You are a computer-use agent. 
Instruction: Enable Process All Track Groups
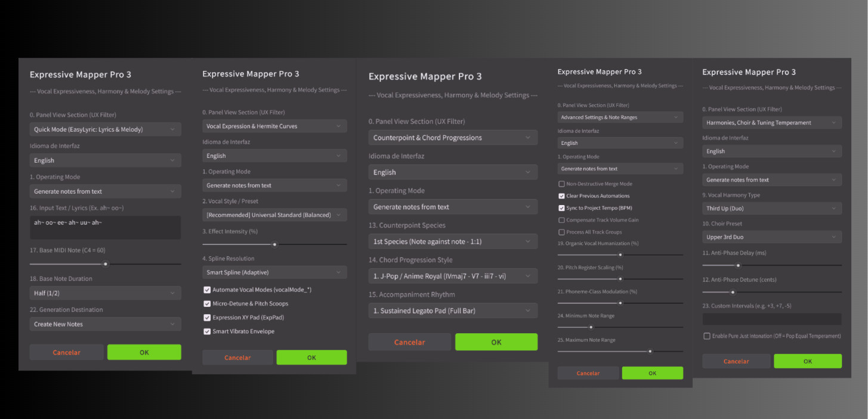tap(561, 232)
